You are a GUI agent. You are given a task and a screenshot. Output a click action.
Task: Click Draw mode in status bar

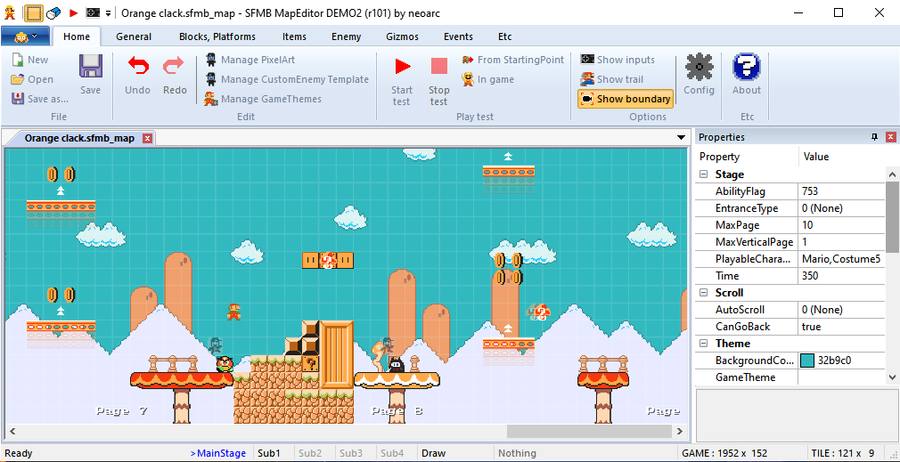(x=433, y=453)
